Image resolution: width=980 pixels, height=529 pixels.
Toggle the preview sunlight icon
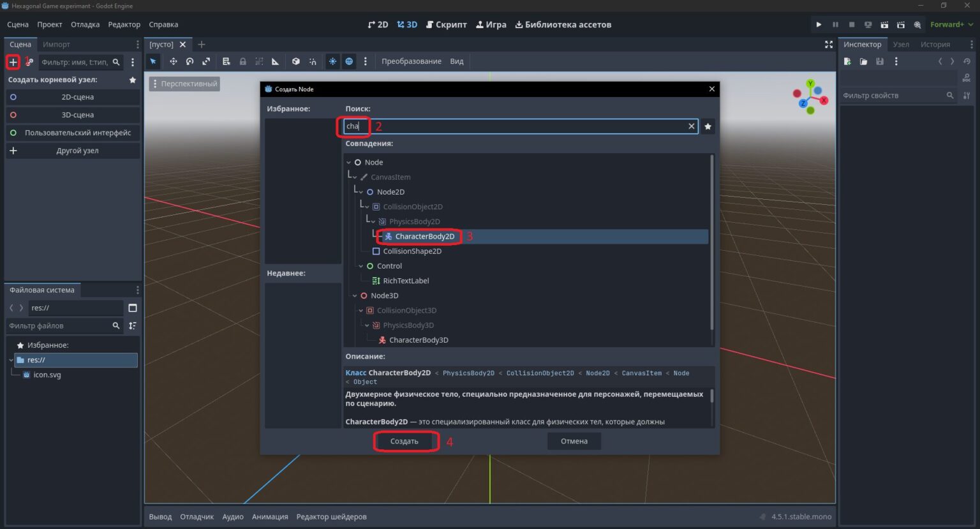click(x=332, y=61)
